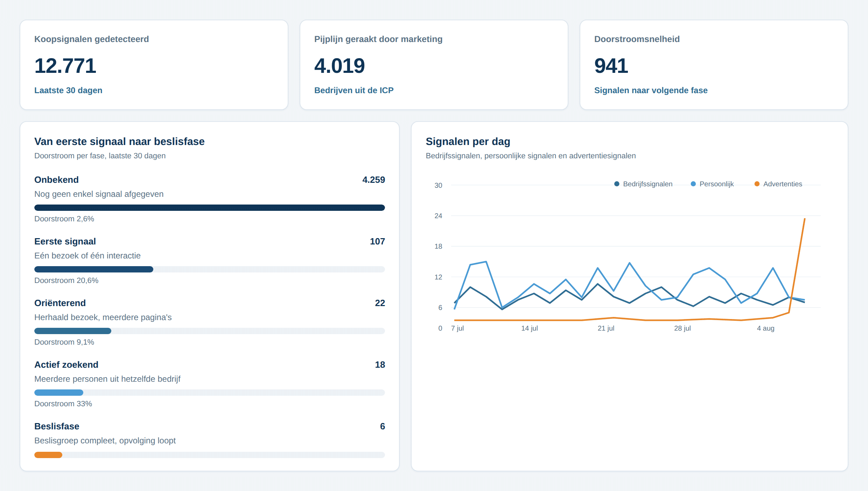Viewport: 868px width, 491px height.
Task: Click the 6 count for Beslisfase
Action: (x=383, y=426)
